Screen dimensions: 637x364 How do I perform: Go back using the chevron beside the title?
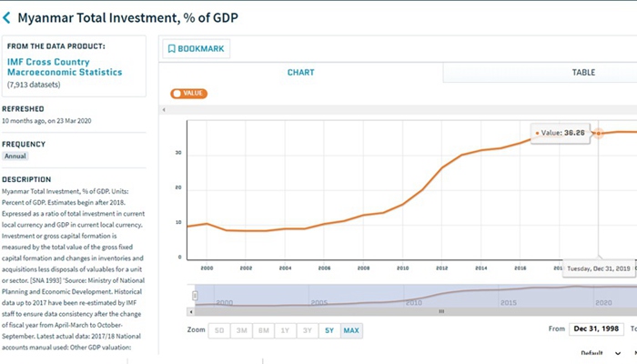coord(8,17)
